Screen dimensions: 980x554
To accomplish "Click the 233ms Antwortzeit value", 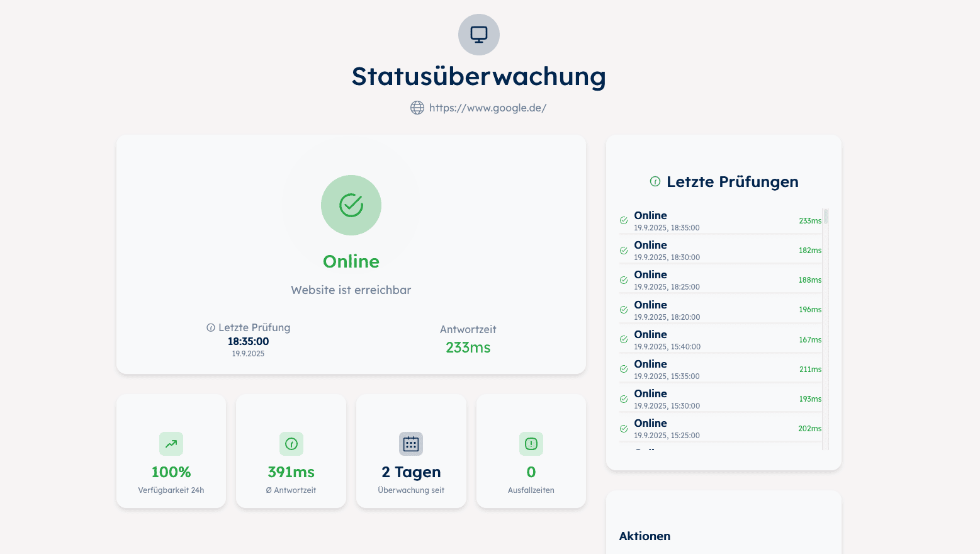I will [468, 348].
